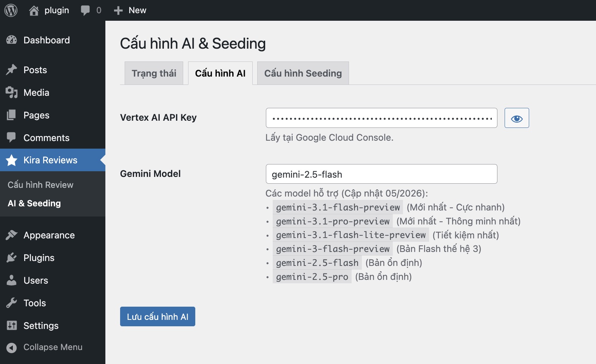Click the plus icon next to New
Screen dimensions: 596x364
(118, 11)
